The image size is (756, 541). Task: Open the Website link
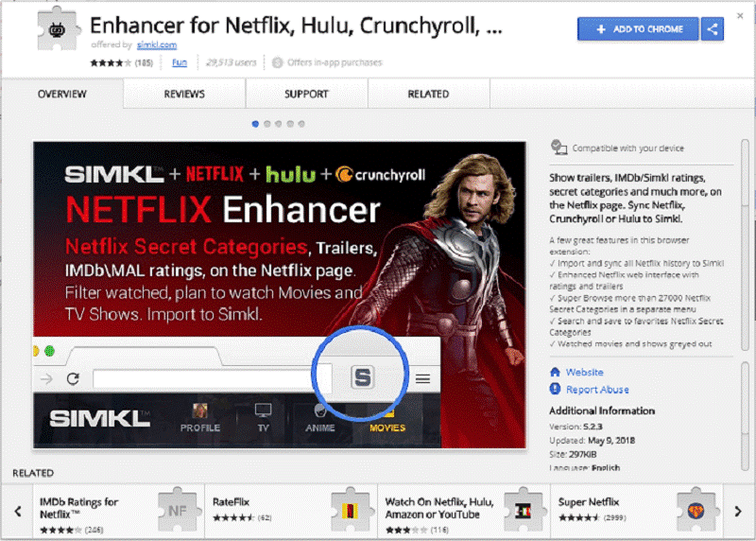click(x=584, y=373)
